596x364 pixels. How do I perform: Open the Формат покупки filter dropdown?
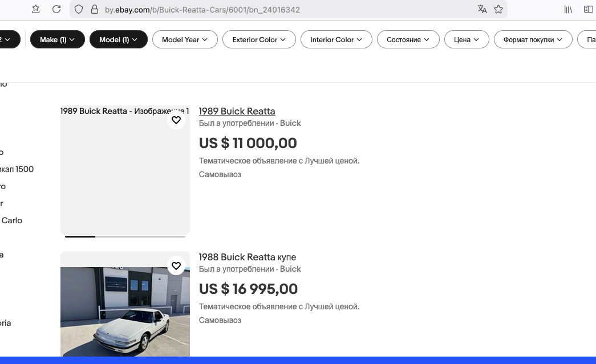click(533, 39)
